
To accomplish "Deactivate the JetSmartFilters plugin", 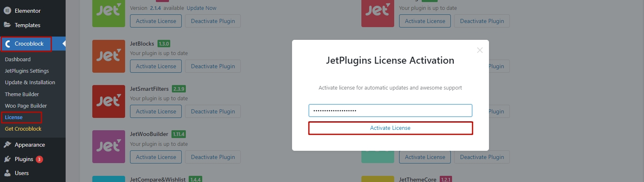I will [213, 111].
